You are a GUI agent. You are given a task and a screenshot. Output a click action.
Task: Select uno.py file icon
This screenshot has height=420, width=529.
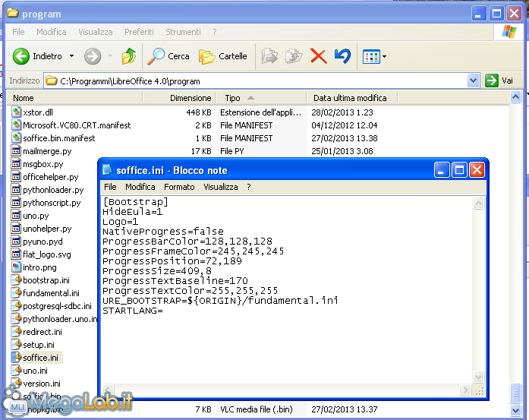tap(16, 216)
